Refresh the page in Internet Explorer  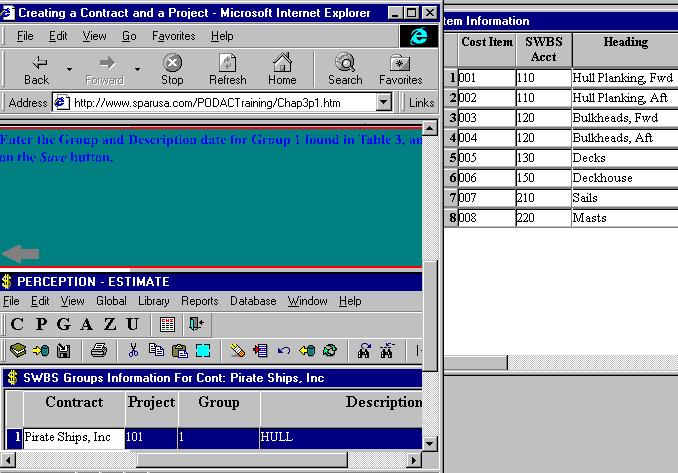tap(227, 70)
